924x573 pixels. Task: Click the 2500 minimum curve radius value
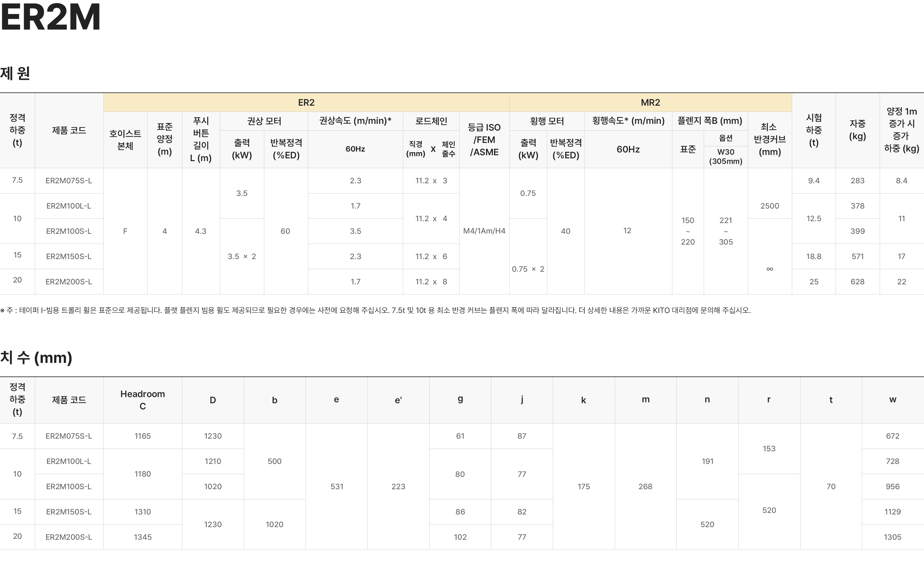(x=769, y=206)
